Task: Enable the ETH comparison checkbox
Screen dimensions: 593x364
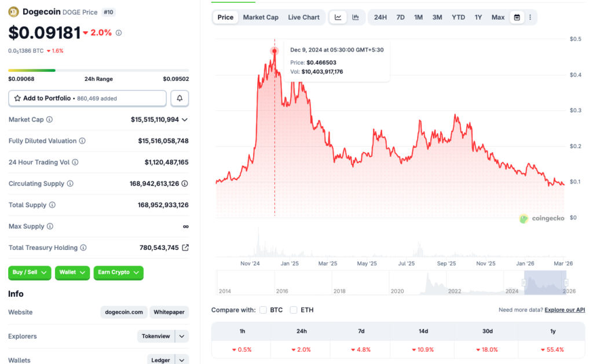Action: [x=294, y=310]
